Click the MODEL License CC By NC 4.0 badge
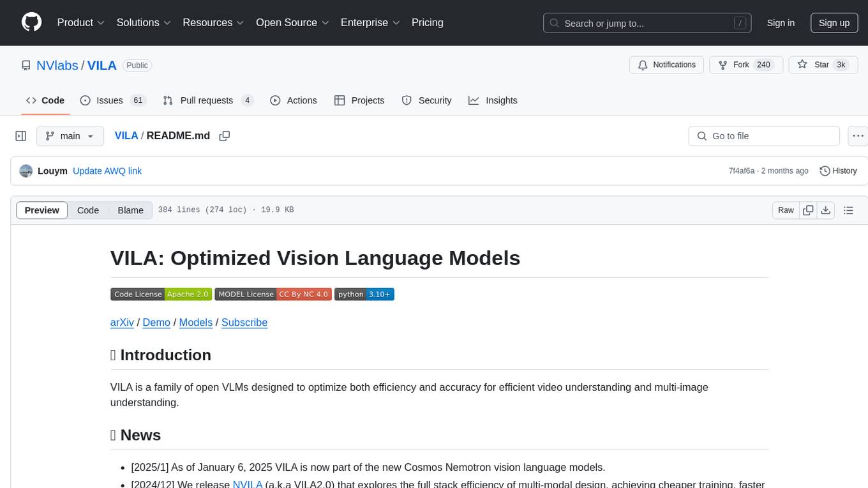The height and width of the screenshot is (488, 868). (x=273, y=294)
